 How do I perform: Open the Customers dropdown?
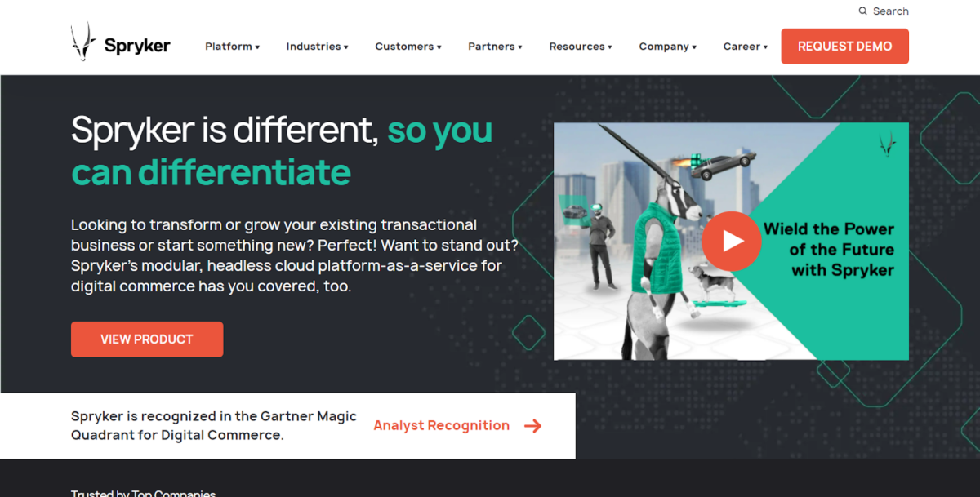408,47
